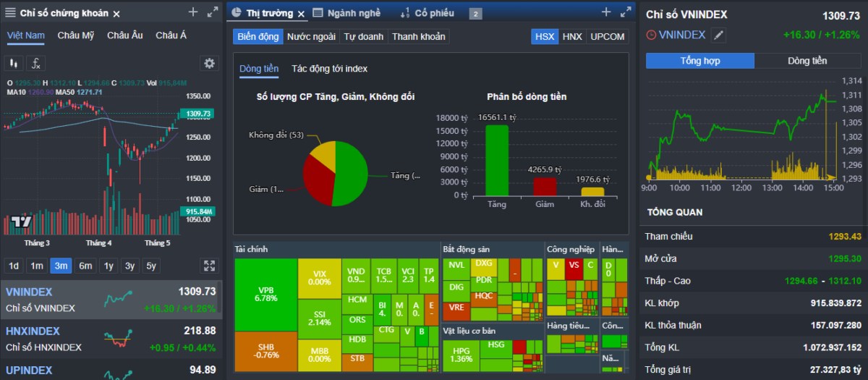This screenshot has width=868, height=380.
Task: Open the Công nghiệp sector header
Action: [571, 249]
